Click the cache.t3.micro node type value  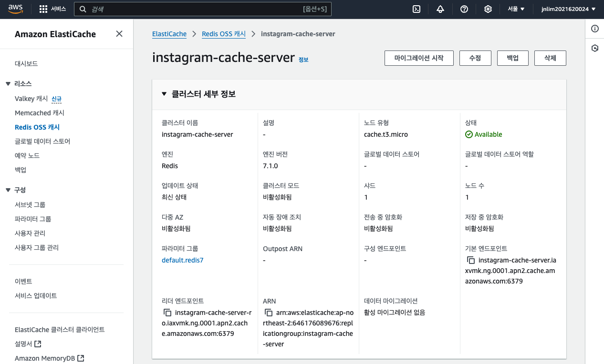pyautogui.click(x=386, y=134)
